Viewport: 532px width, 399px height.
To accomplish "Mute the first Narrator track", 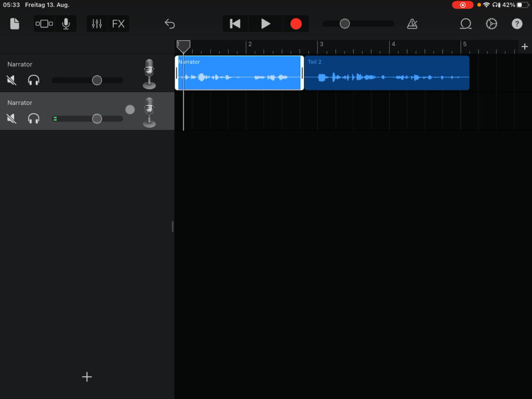I will (x=11, y=81).
